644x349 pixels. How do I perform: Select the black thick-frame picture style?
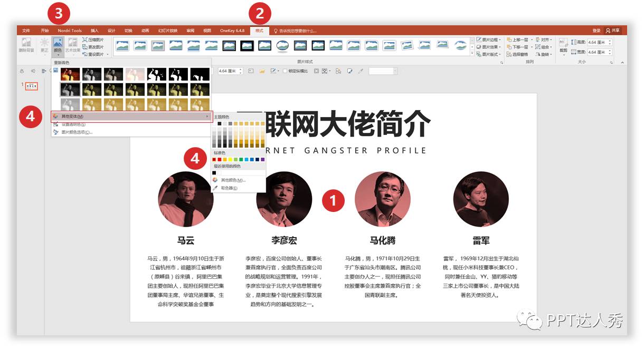[247, 46]
